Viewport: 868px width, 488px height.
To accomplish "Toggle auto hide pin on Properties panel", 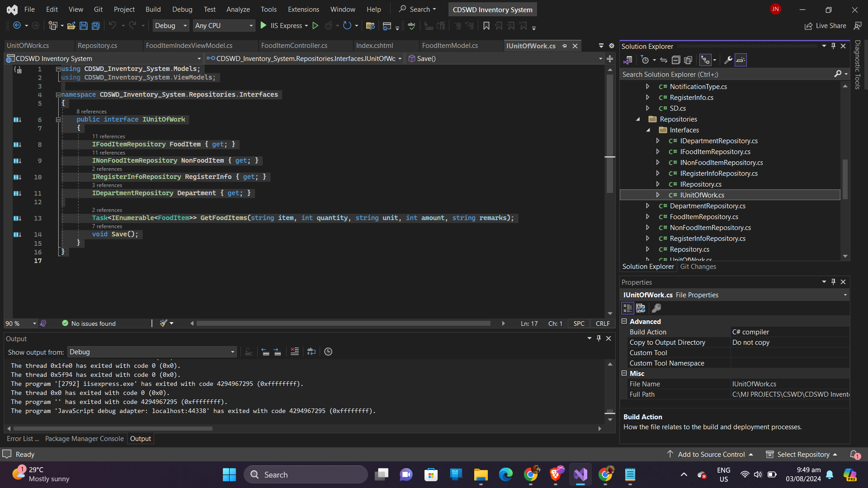I will point(834,282).
